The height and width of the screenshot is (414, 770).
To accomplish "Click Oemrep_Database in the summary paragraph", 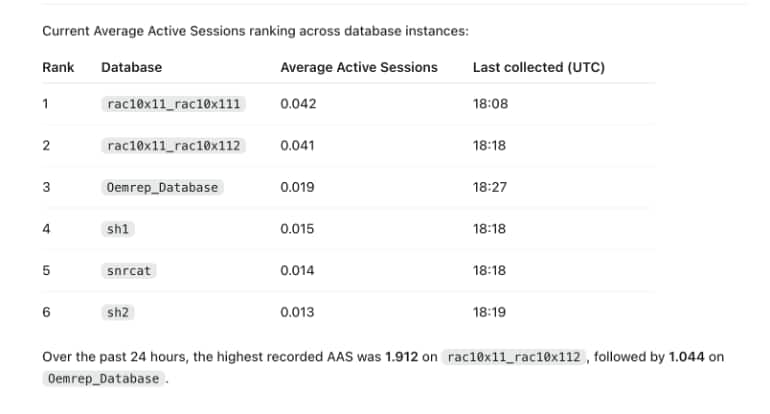I will coord(103,379).
